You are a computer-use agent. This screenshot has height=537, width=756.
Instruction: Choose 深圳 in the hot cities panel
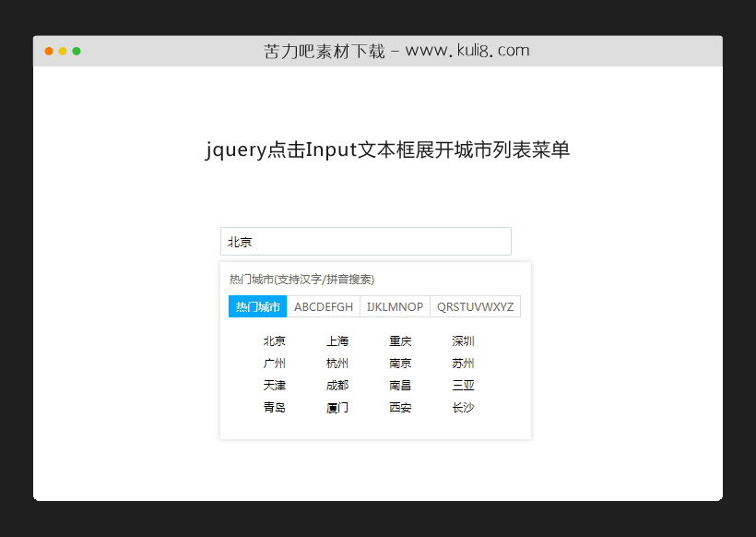[x=462, y=340]
